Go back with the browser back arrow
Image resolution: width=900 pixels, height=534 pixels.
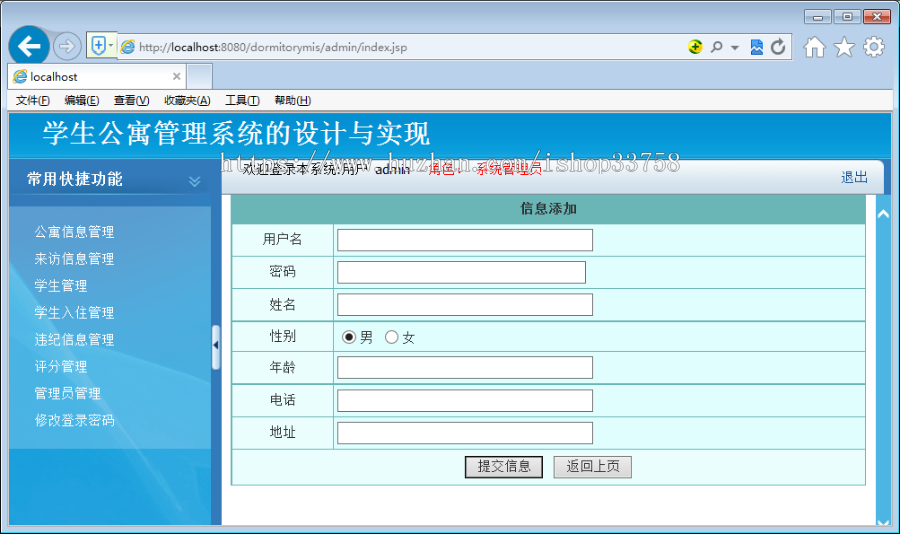[29, 46]
